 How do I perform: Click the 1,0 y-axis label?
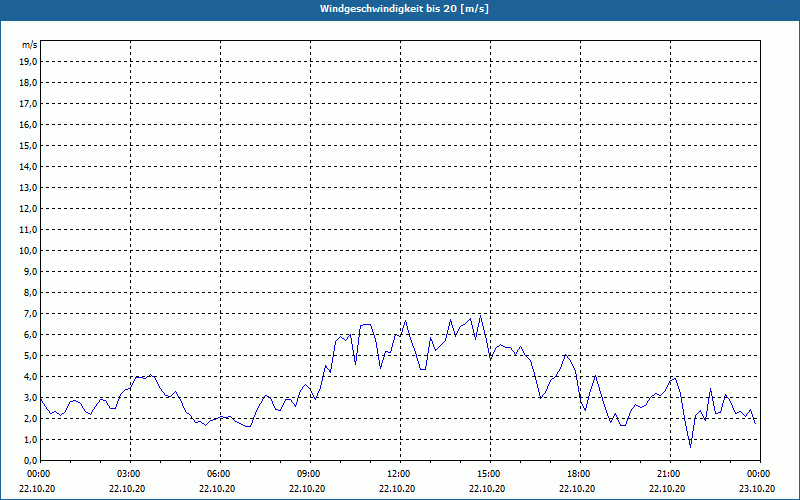pos(31,440)
